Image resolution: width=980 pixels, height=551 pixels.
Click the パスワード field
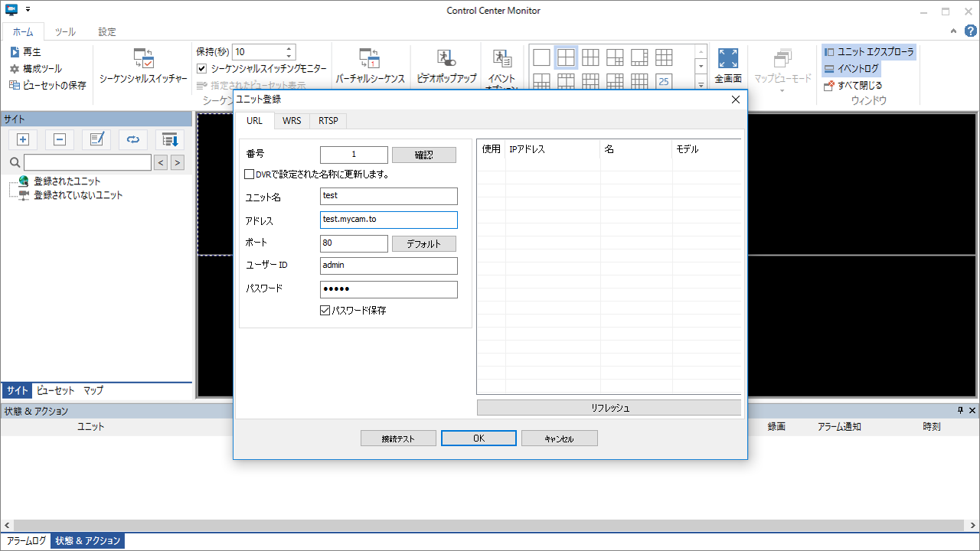coord(389,289)
